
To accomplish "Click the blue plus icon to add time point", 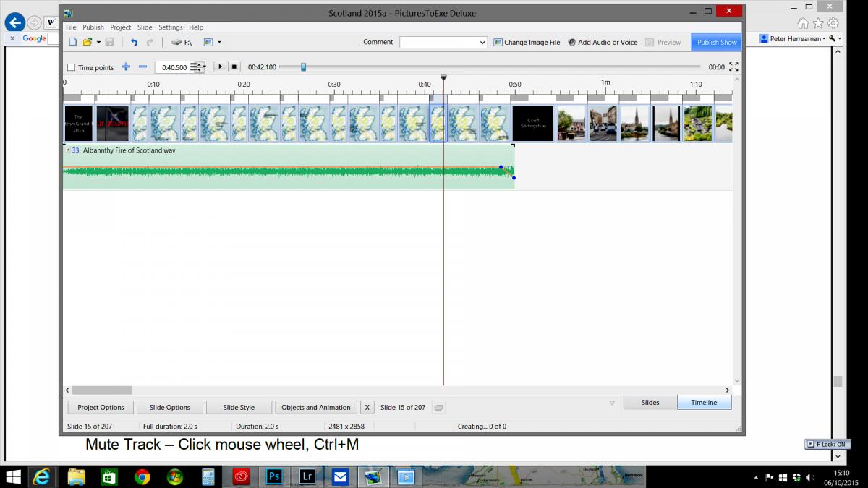I will coord(126,67).
